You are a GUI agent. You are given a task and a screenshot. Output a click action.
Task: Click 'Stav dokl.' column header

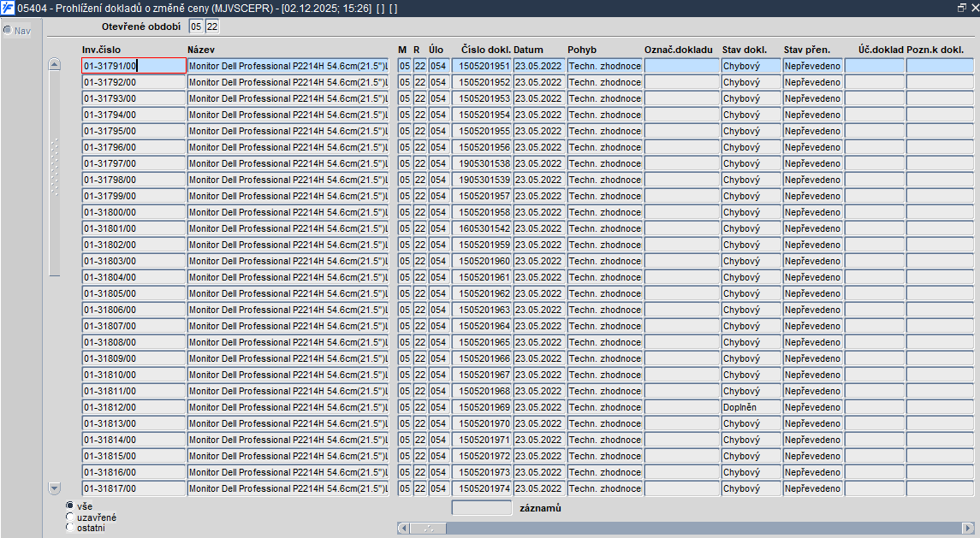pyautogui.click(x=745, y=50)
